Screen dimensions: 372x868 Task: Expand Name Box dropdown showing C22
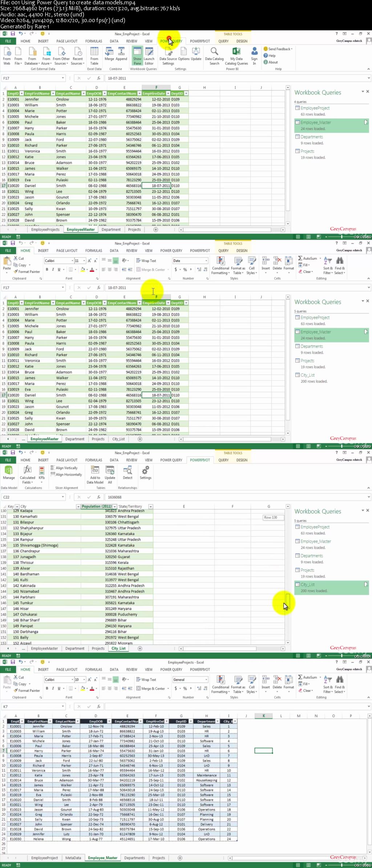click(62, 497)
